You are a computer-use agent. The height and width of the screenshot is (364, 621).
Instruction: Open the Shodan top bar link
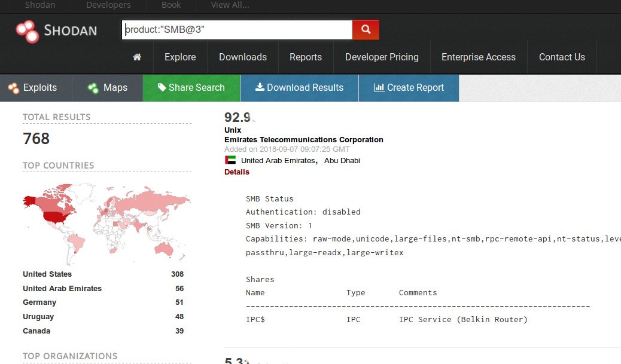point(40,5)
